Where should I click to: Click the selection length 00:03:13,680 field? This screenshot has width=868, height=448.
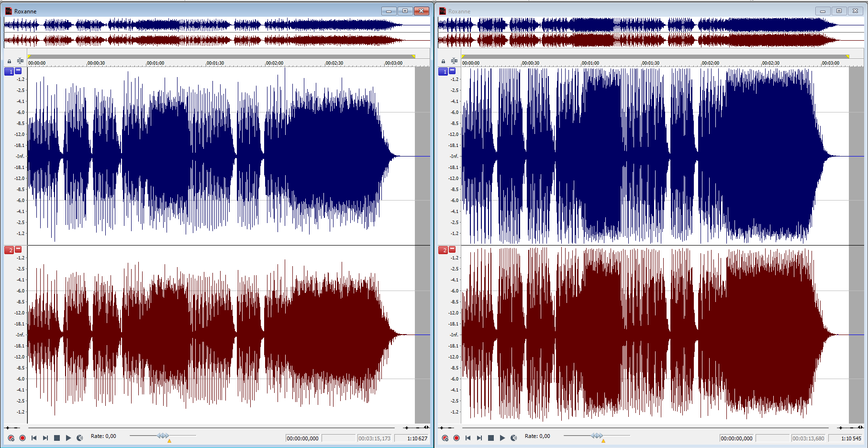click(x=808, y=438)
